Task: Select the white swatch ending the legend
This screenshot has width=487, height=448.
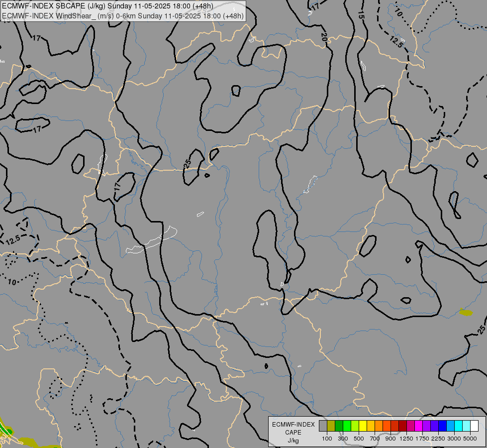Action: tap(474, 426)
